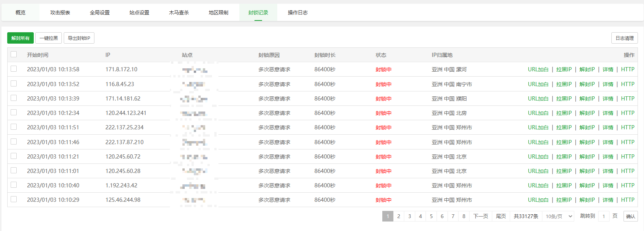Click current page 1 in pagination
The width and height of the screenshot is (644, 231).
388,216
